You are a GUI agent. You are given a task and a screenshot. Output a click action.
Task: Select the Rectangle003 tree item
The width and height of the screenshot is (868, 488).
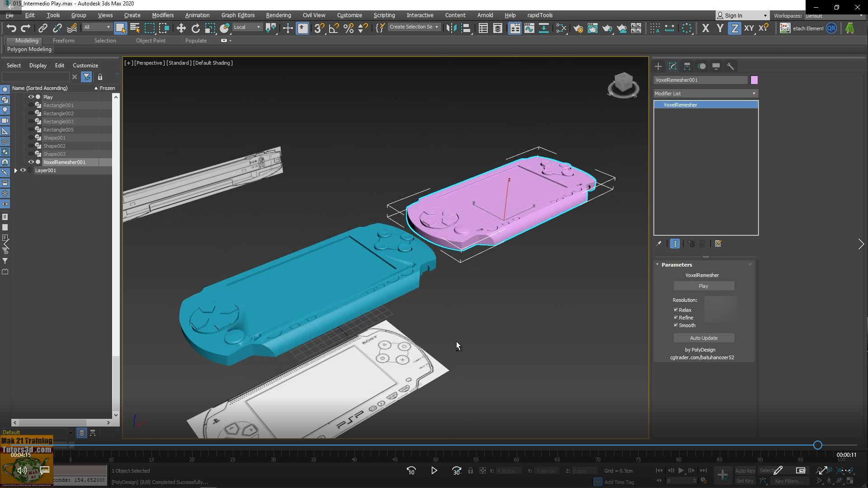[x=58, y=122]
